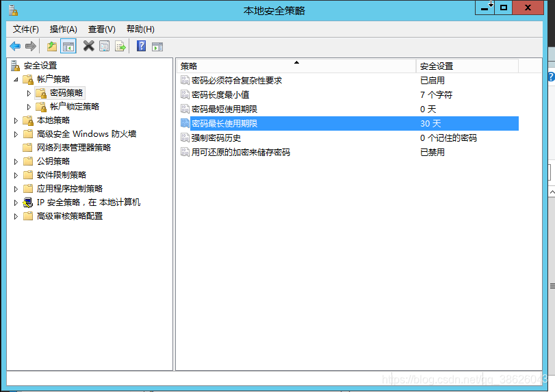Expand the 帐户锁定策略 tree node
This screenshot has width=555, height=392.
[29, 107]
